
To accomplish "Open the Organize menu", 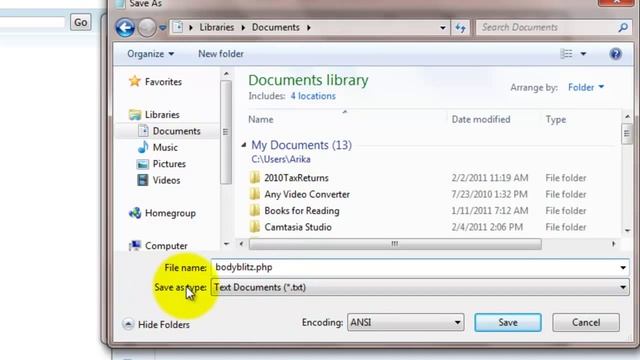I will point(151,54).
